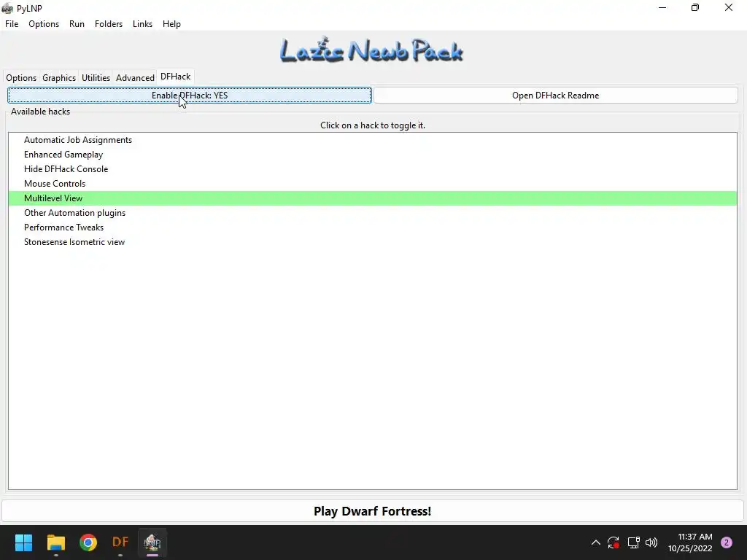
Task: Open the Folders menu
Action: click(x=109, y=24)
